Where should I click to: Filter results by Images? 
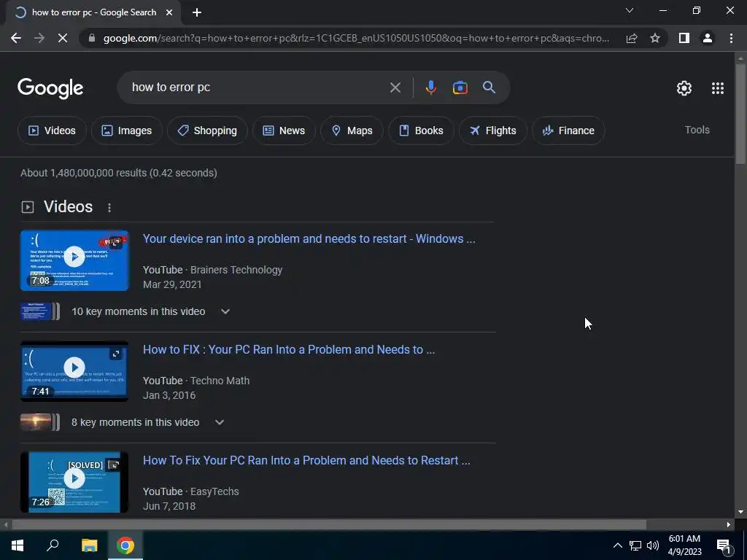click(127, 131)
